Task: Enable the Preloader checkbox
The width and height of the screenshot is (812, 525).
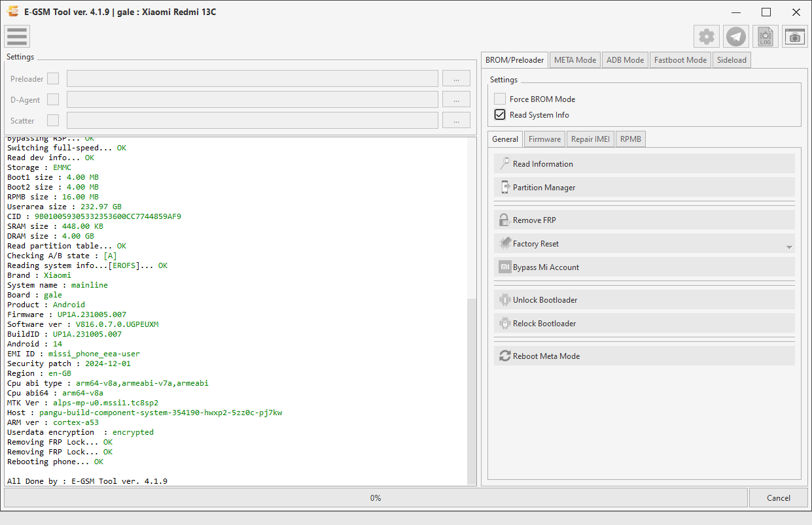Action: tap(53, 78)
